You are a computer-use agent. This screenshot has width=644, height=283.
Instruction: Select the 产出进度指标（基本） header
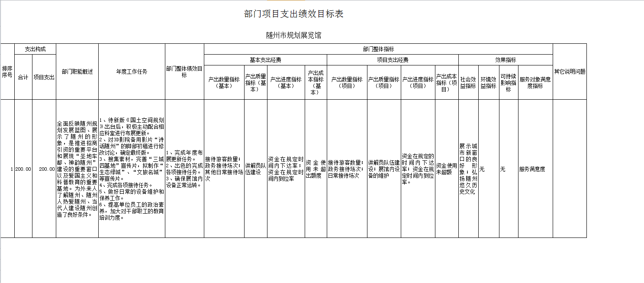tap(286, 82)
